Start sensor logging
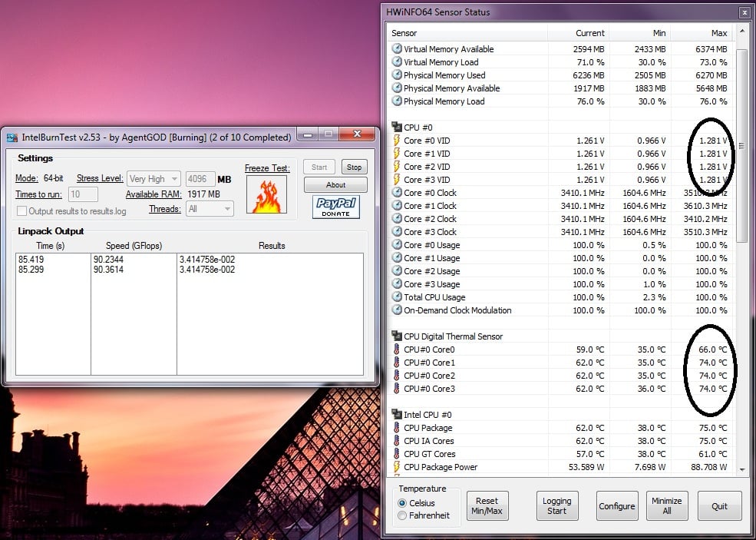Screen dimensions: 756x540 coord(557,505)
